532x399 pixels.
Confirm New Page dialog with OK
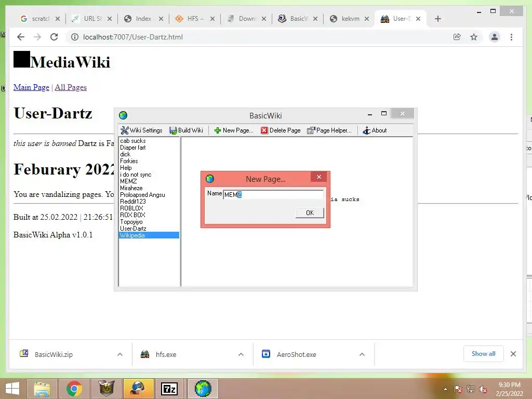(x=310, y=212)
